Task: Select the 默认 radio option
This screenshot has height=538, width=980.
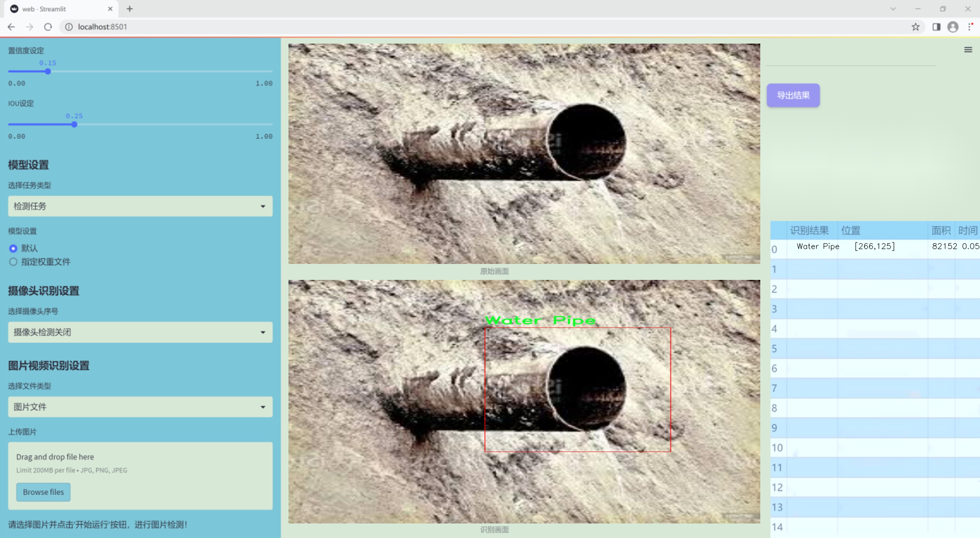Action: [x=13, y=248]
